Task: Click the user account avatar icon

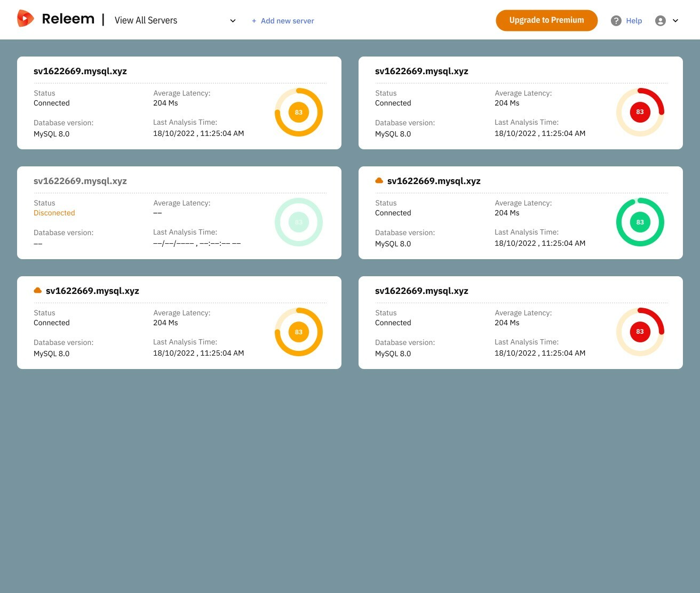Action: click(661, 21)
